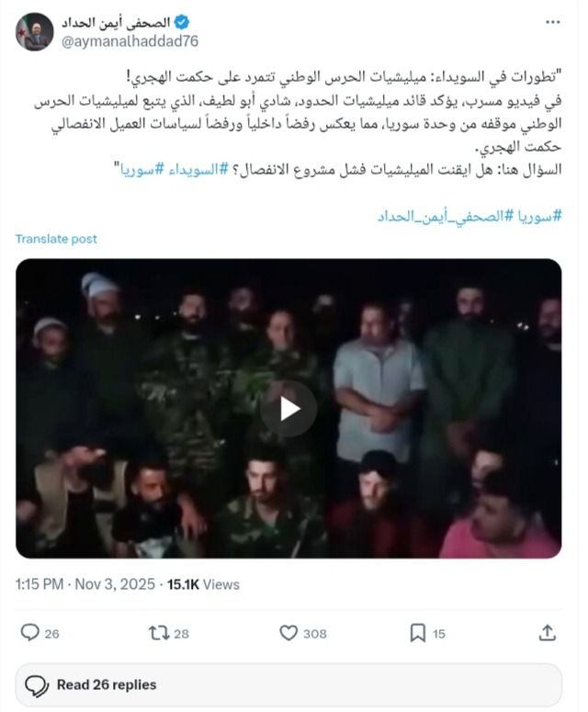Click the 308 likes count
Screen dimensions: 588x712
314,633
